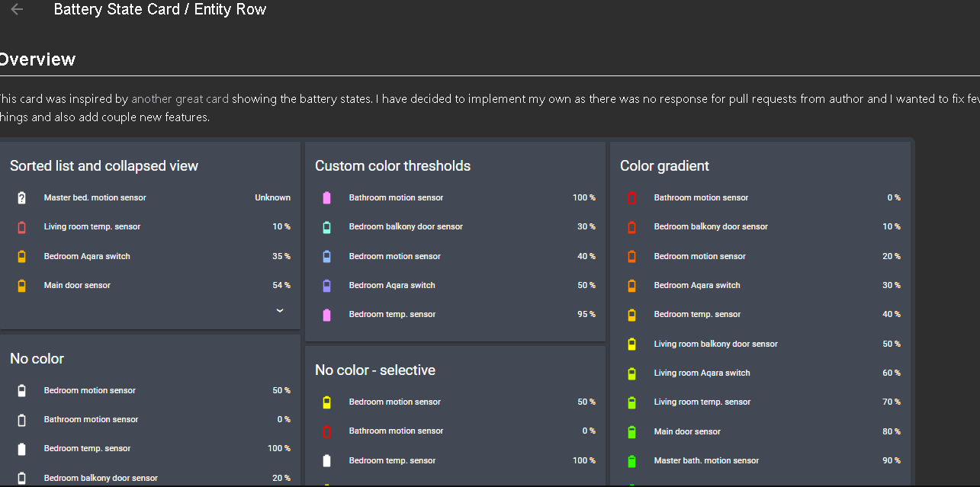980x487 pixels.
Task: Click the green battery icon for Master bath. motion sensor
Action: (x=631, y=460)
